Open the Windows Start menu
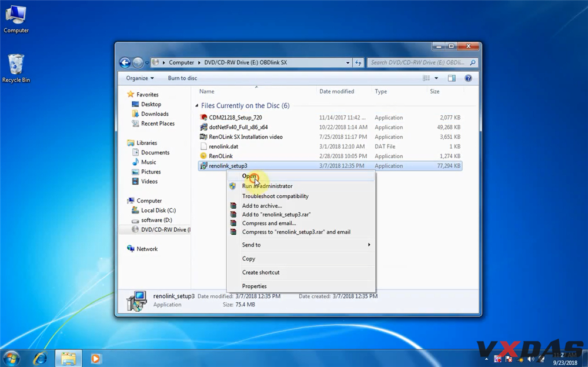This screenshot has height=367, width=588. (x=11, y=358)
